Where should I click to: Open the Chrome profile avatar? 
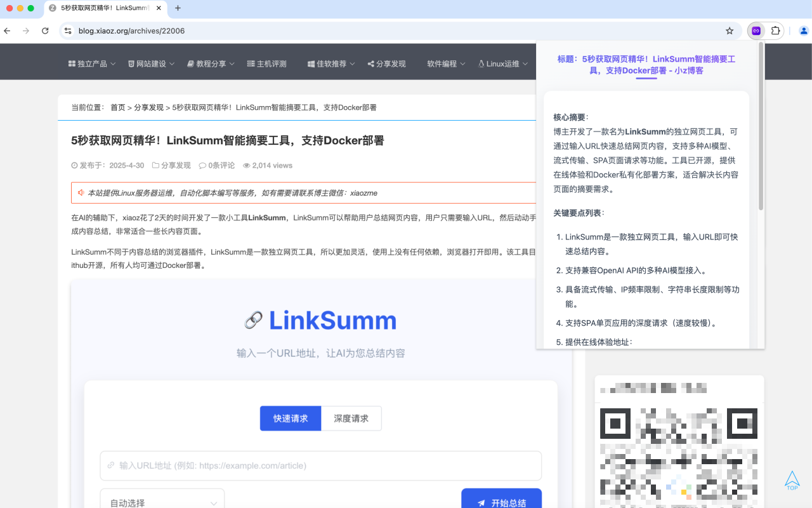[x=804, y=30]
